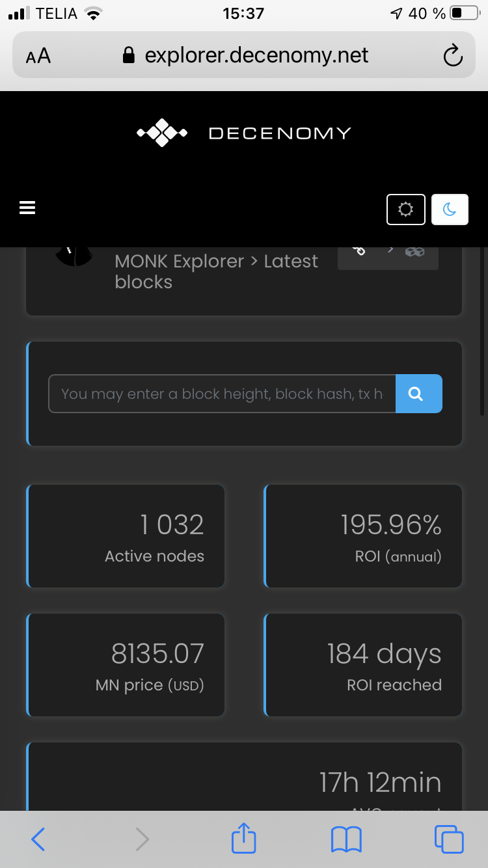Screen dimensions: 488x868
Task: Open the Safari share sheet
Action: [244, 838]
